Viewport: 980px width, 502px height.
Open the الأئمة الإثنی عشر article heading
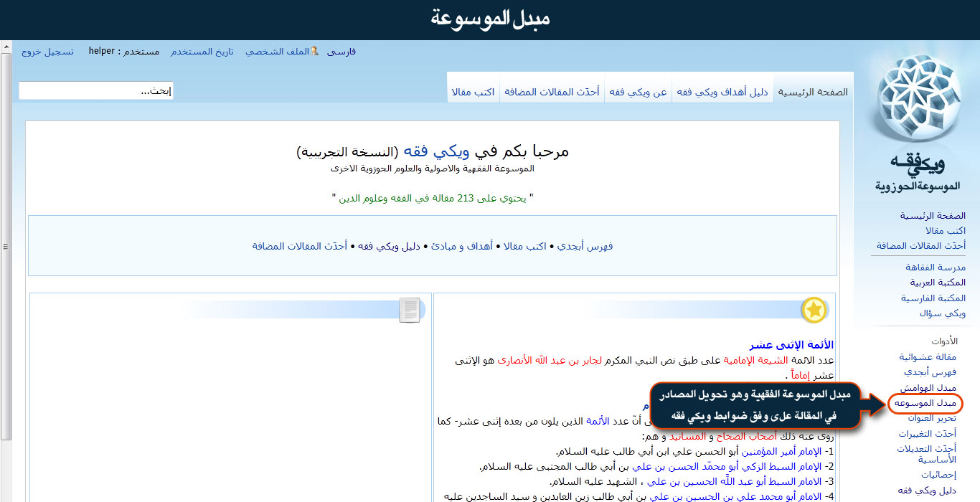[792, 345]
